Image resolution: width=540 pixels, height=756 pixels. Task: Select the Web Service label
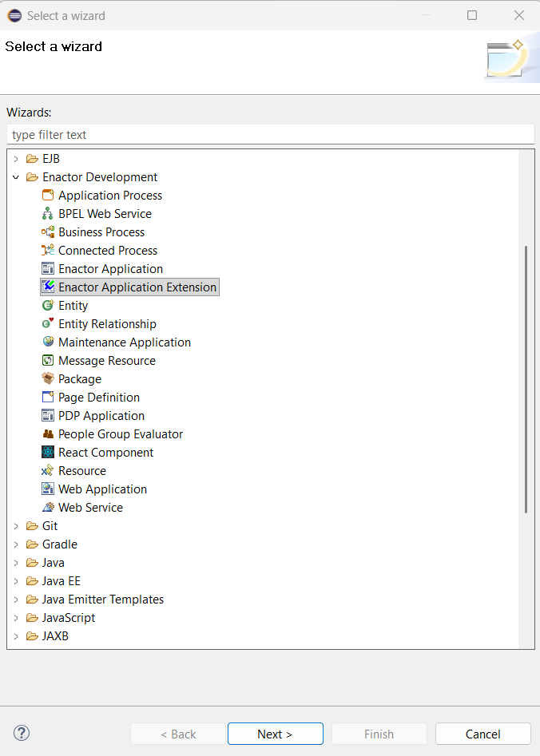[91, 507]
